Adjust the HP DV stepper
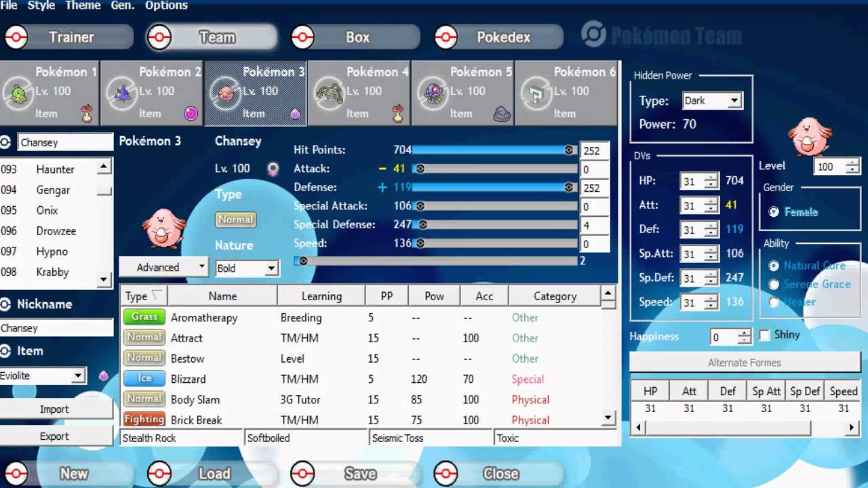The height and width of the screenshot is (488, 868). tap(711, 181)
